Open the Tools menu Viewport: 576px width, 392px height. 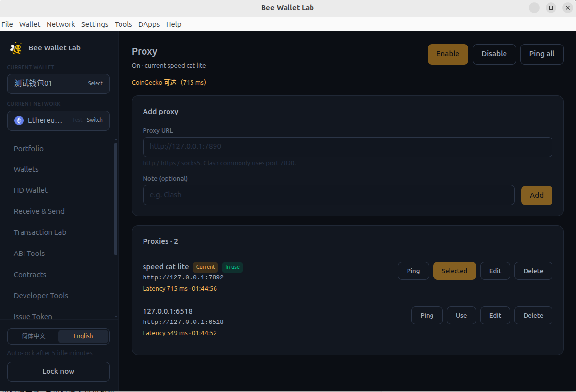pyautogui.click(x=123, y=24)
